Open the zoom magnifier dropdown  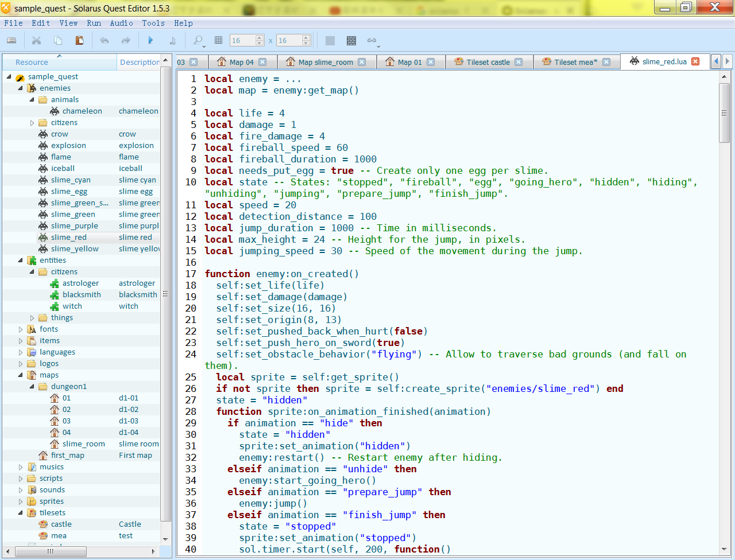[199, 40]
